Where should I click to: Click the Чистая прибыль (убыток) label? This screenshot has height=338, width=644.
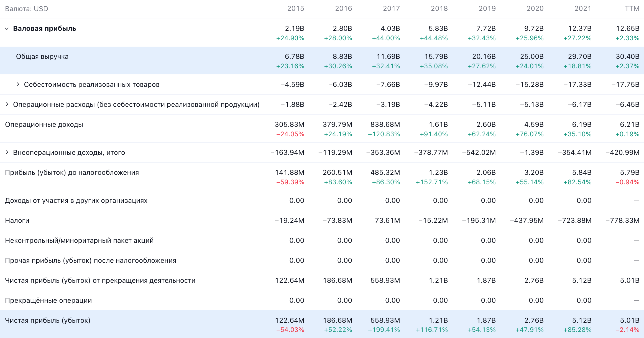point(48,321)
